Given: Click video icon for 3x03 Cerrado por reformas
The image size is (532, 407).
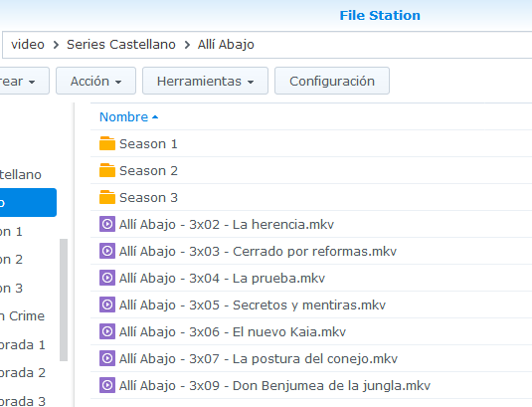Looking at the screenshot, I should coord(107,251).
